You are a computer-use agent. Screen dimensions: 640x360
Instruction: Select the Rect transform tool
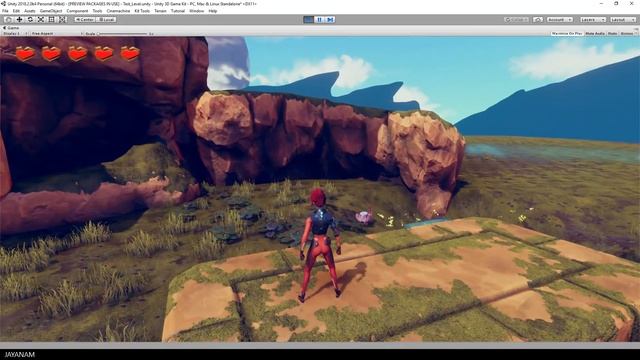51,20
